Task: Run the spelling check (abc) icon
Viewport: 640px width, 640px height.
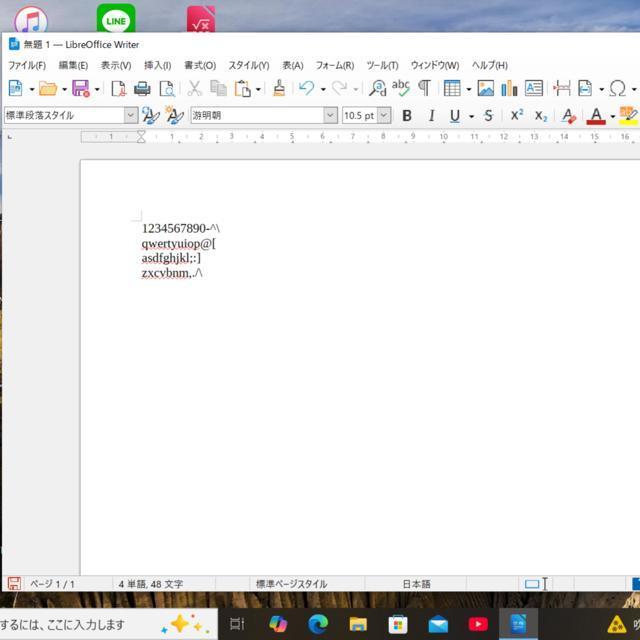Action: point(401,88)
